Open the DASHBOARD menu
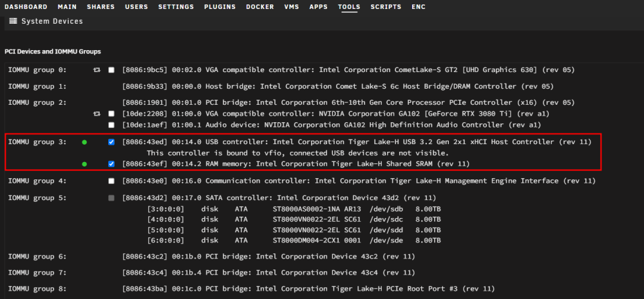 click(26, 7)
